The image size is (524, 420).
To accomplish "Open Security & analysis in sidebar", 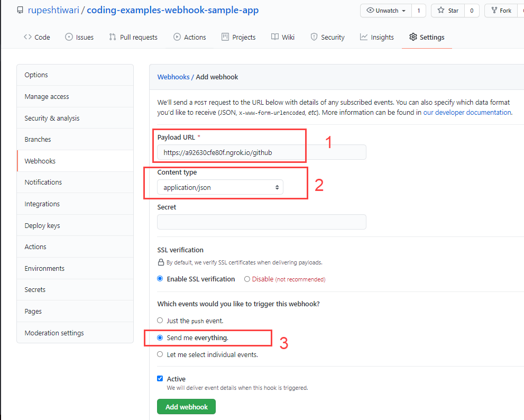I will 75,118.
